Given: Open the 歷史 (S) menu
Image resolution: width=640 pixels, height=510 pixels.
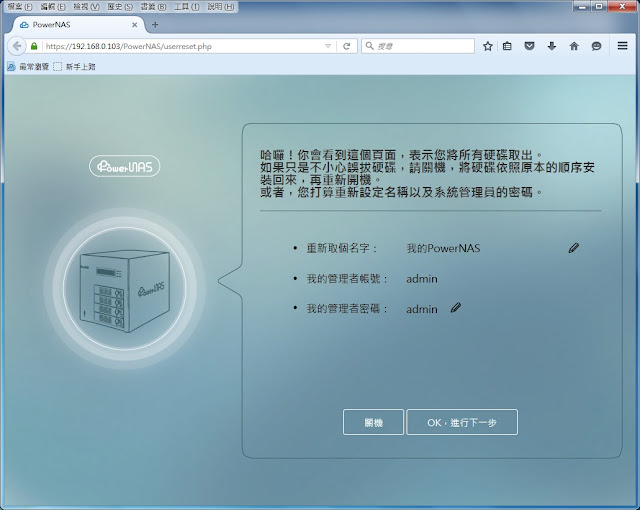Looking at the screenshot, I should coord(120,7).
